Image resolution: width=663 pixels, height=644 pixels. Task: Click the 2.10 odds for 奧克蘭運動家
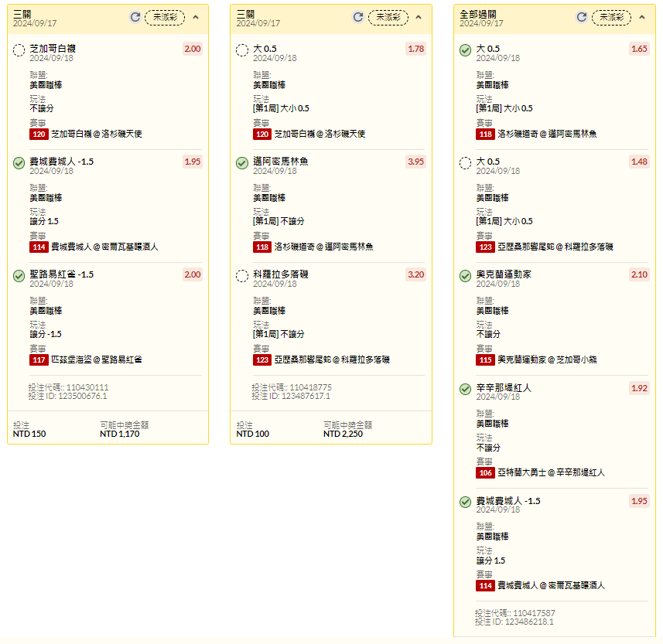point(638,274)
